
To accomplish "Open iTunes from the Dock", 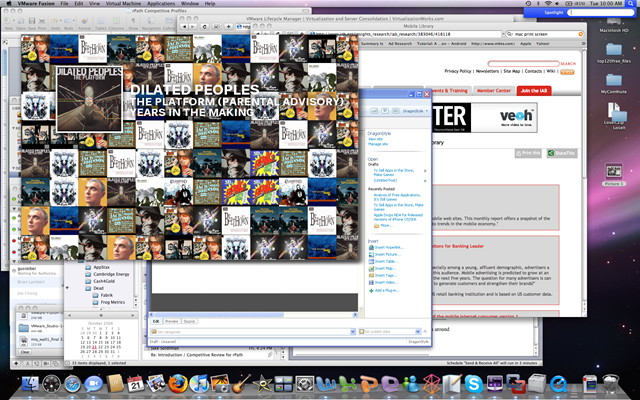I will 199,384.
